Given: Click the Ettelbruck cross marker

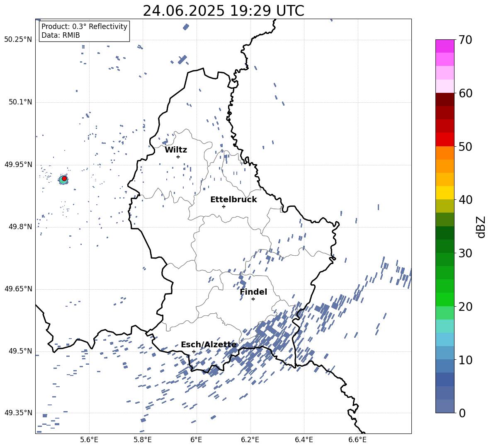Looking at the screenshot, I should (224, 206).
